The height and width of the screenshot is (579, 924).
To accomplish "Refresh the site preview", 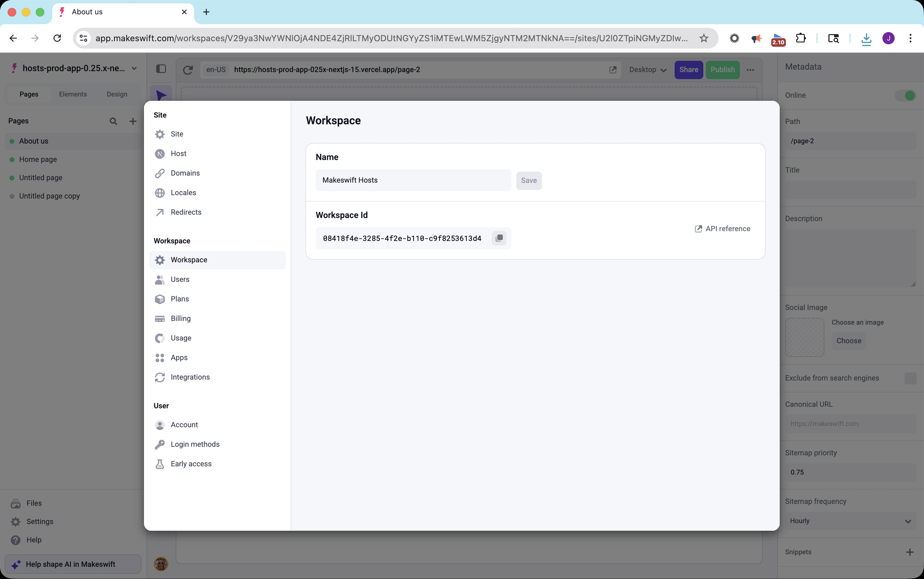I will [x=187, y=70].
